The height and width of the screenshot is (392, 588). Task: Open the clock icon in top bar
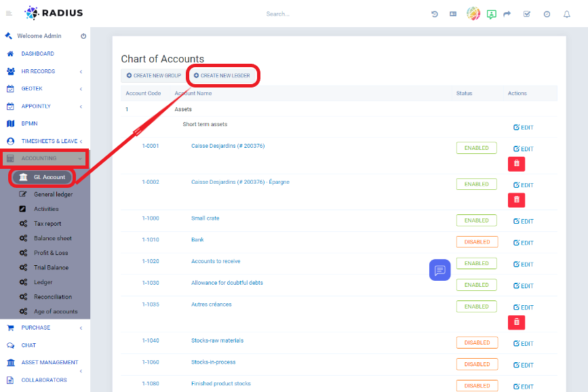[547, 14]
